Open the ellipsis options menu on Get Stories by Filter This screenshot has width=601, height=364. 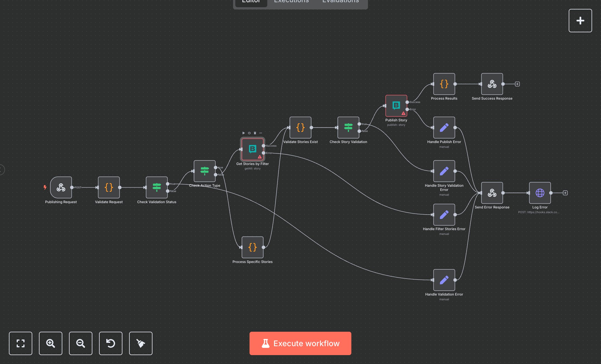(x=261, y=133)
